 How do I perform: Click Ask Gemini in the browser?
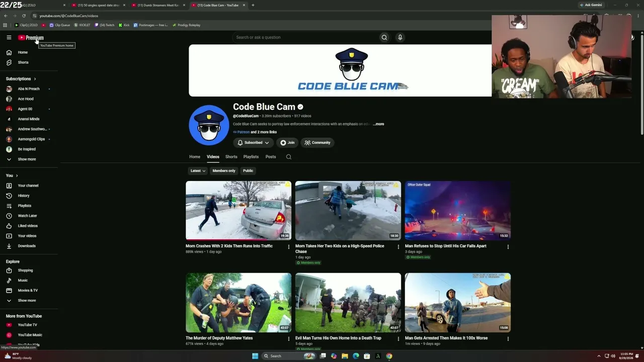click(x=591, y=5)
